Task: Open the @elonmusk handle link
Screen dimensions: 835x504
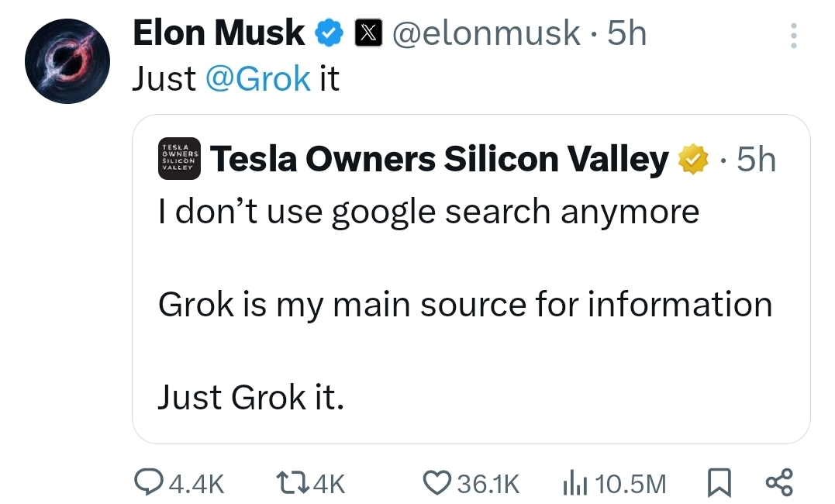Action: [x=486, y=33]
